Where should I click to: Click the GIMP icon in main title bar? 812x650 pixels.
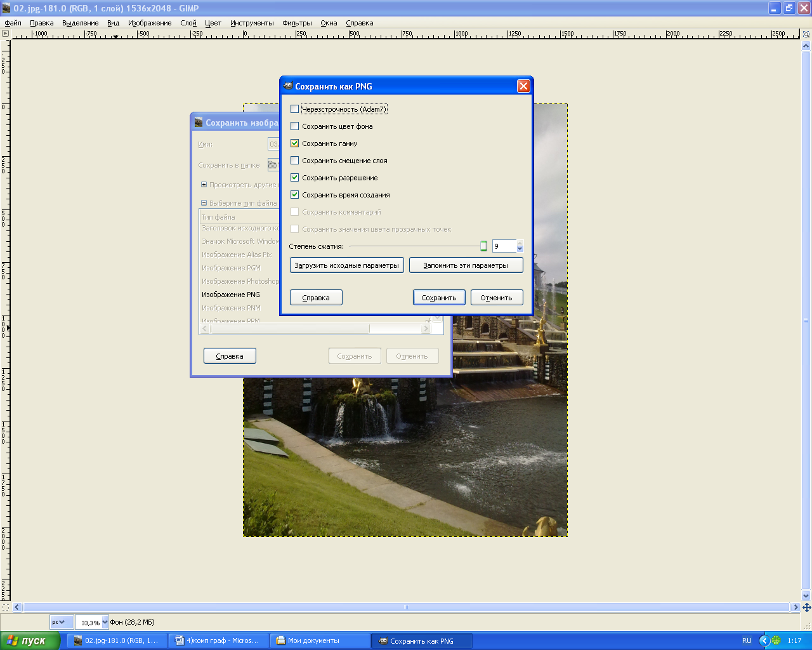(x=6, y=8)
